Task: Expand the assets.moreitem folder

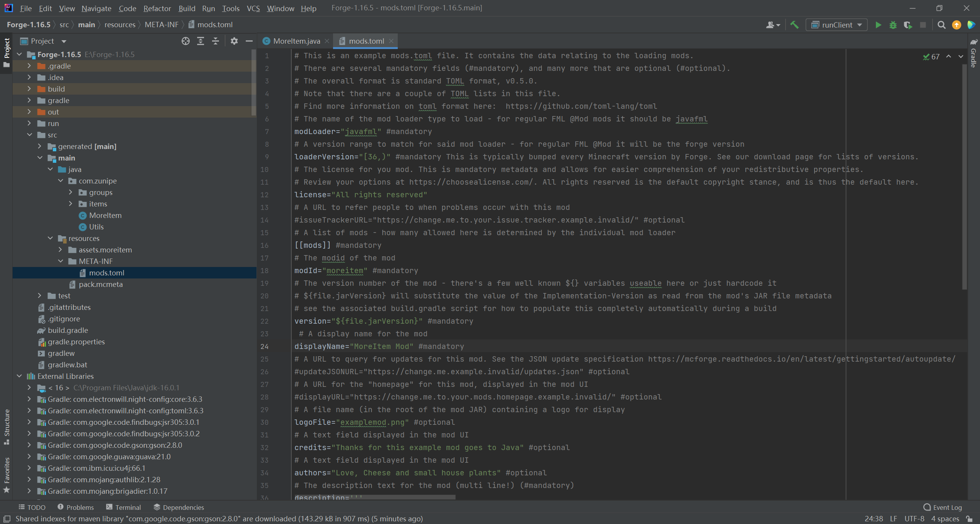Action: (60, 250)
